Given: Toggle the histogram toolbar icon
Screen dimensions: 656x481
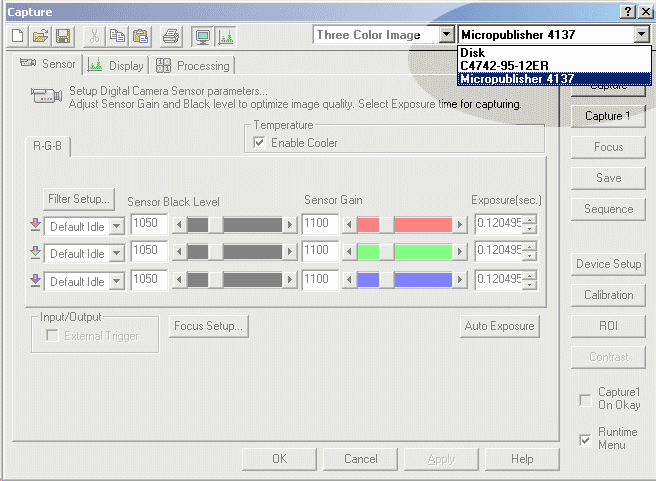Looking at the screenshot, I should pos(226,36).
